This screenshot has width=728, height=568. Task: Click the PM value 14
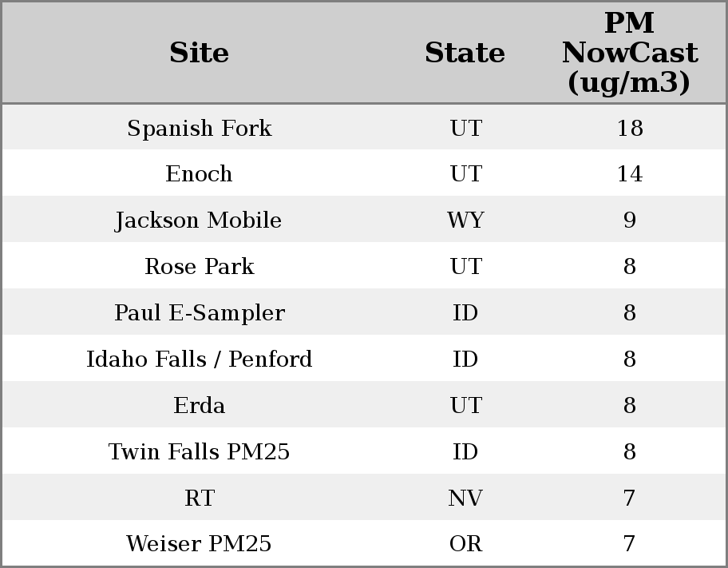(629, 174)
